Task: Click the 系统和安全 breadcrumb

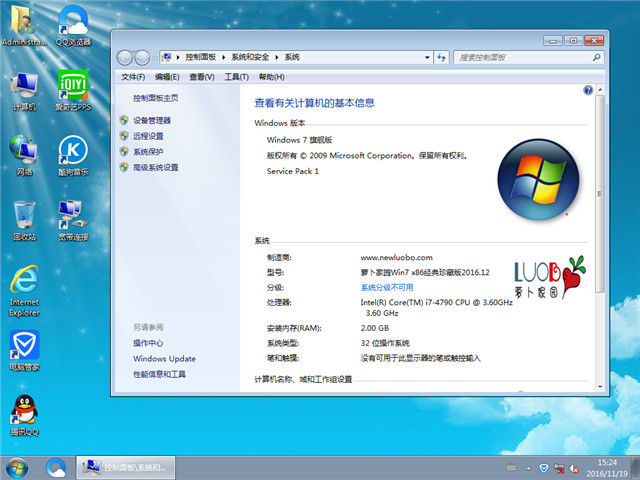Action: pyautogui.click(x=250, y=57)
